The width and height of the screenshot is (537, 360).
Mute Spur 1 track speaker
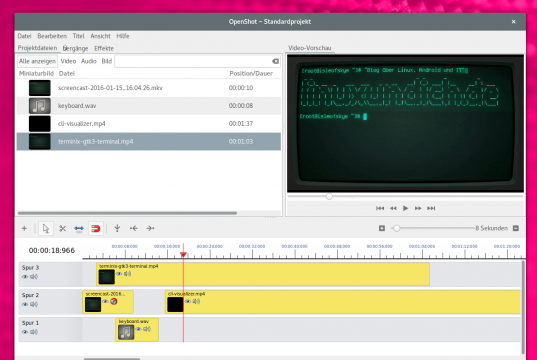point(34,332)
